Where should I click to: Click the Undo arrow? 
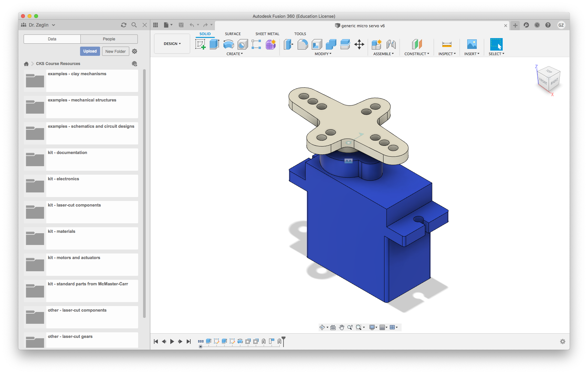pos(192,25)
